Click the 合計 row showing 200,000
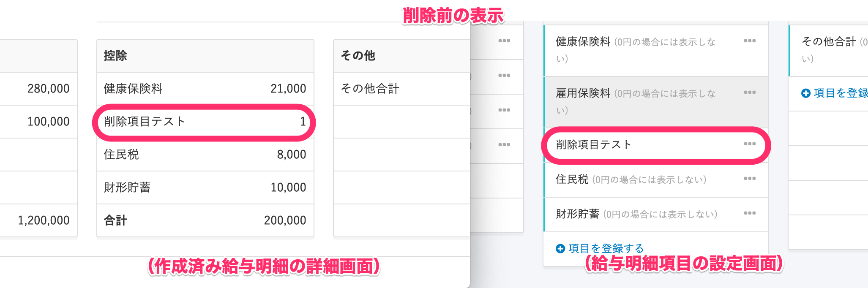 (205, 220)
